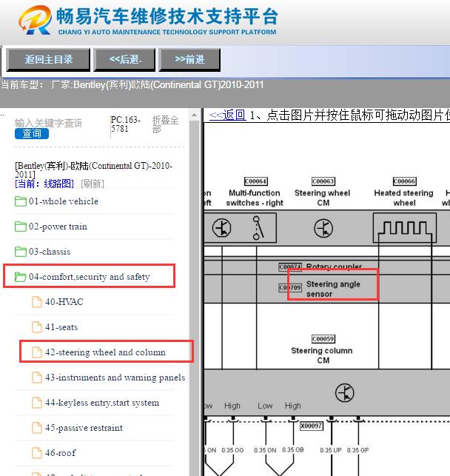Click page icon beside 43-instruments and warning panels

(x=37, y=378)
